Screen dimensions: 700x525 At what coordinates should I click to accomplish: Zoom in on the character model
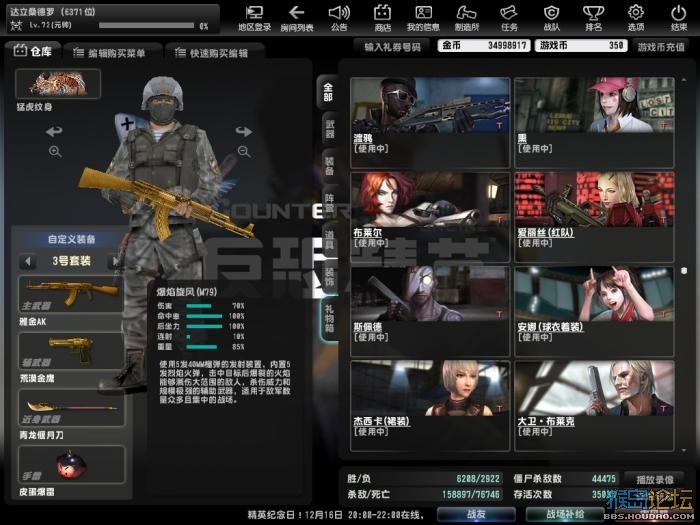click(x=55, y=151)
